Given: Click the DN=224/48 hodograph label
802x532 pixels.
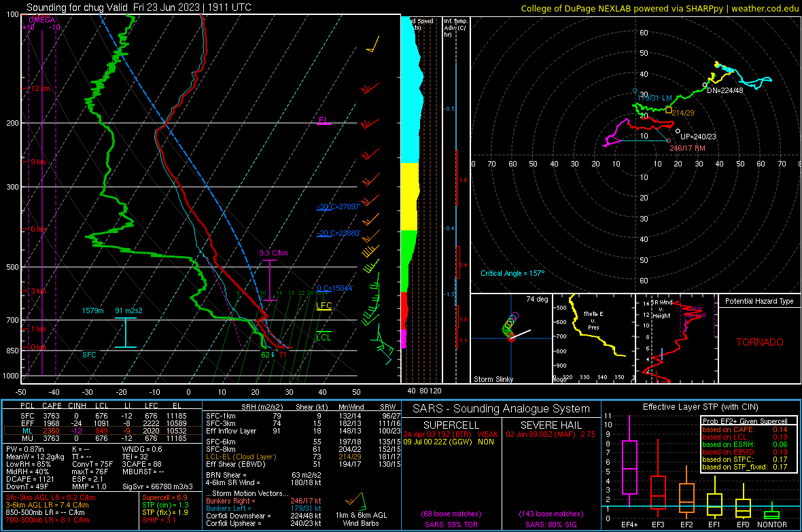Looking at the screenshot, I should [x=725, y=90].
